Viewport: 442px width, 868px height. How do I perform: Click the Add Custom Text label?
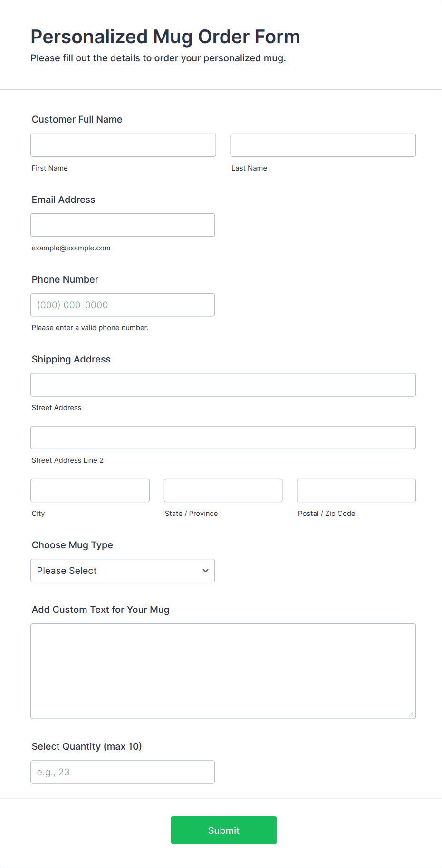click(100, 610)
